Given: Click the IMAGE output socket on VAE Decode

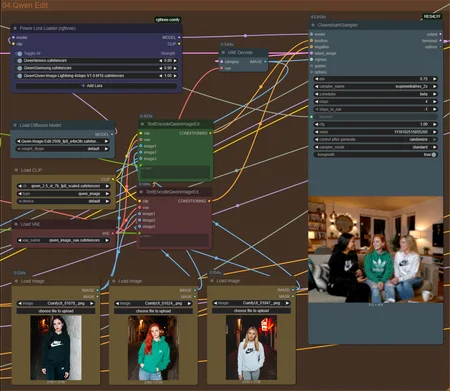Looking at the screenshot, I should pyautogui.click(x=265, y=62).
